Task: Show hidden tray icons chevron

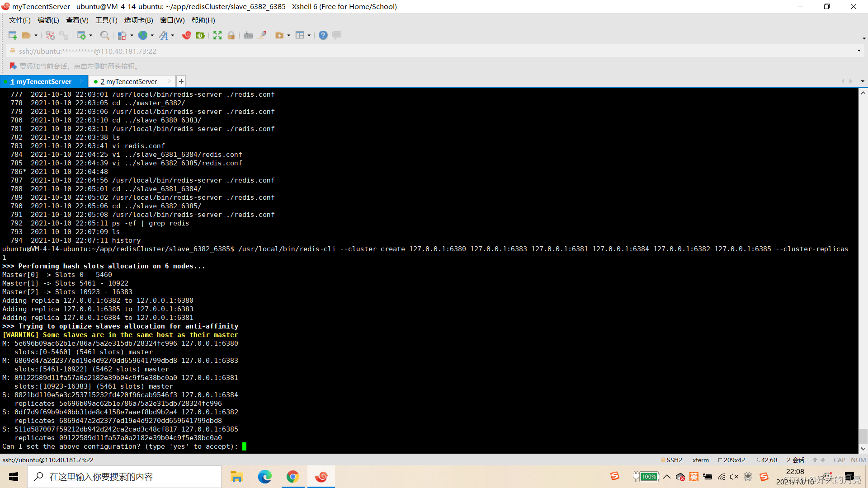Action: click(667, 477)
